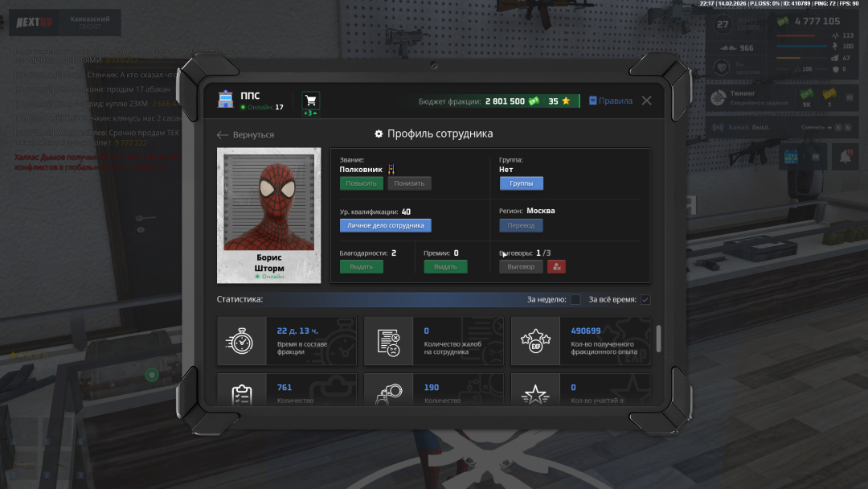Open Личное дело сотрудника

385,225
